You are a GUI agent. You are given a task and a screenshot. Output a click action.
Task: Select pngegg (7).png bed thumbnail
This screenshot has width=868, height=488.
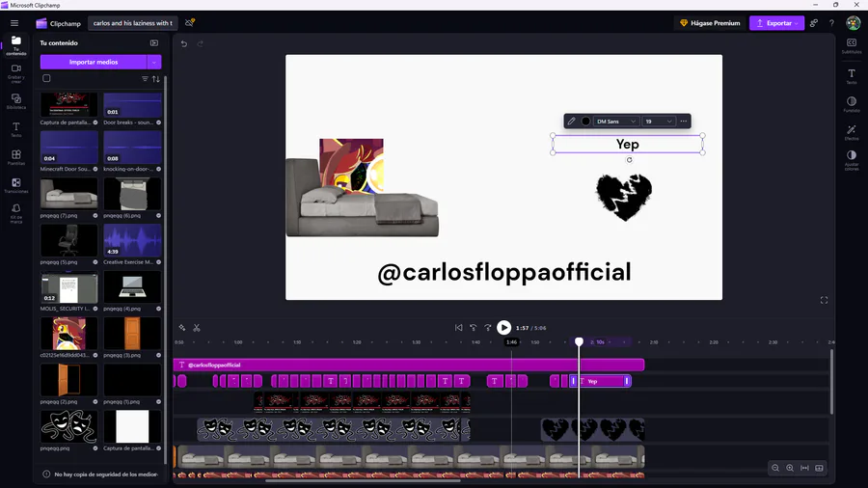[x=68, y=194]
